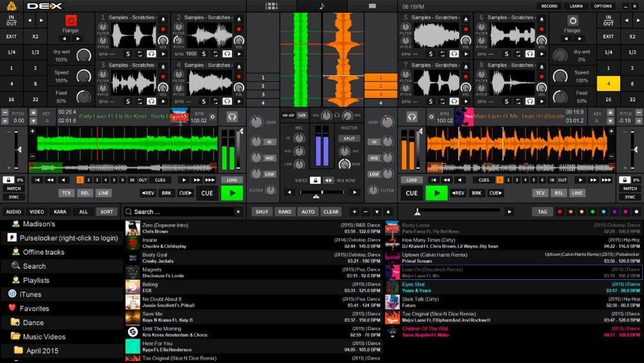Switch to the VIDEO browser tab
644x363 pixels.
tap(37, 211)
